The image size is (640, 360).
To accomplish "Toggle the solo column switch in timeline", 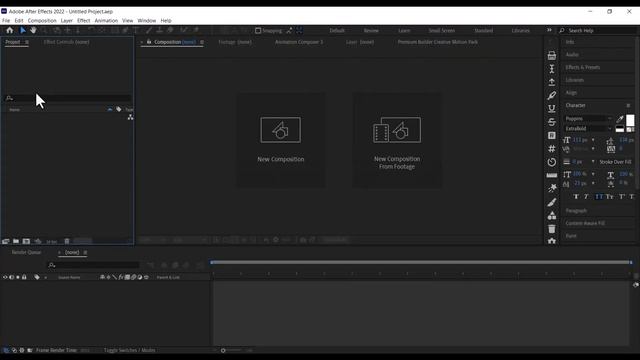I will tap(18, 277).
